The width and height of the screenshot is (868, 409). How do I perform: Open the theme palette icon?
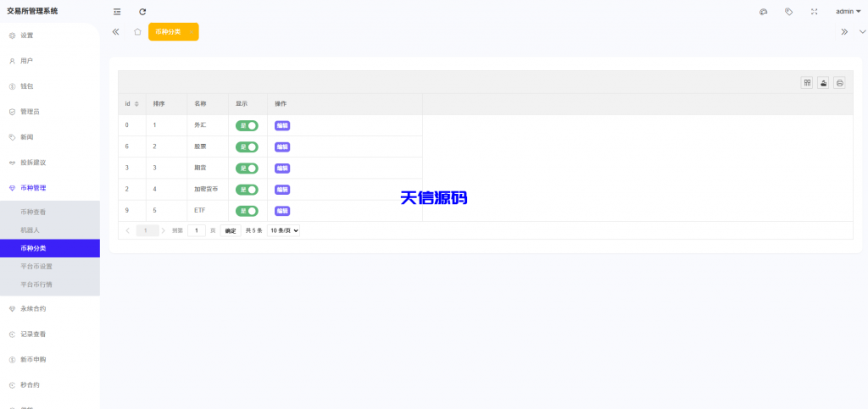[764, 12]
